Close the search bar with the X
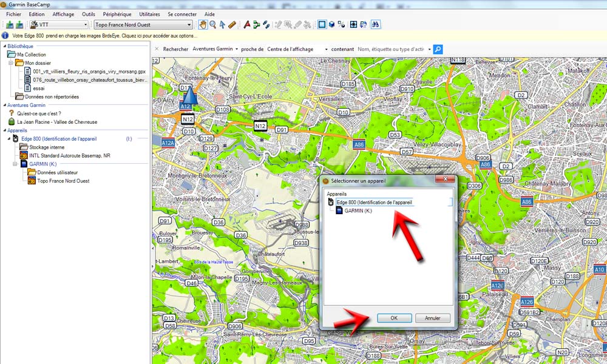The width and height of the screenshot is (607, 364). (x=157, y=49)
